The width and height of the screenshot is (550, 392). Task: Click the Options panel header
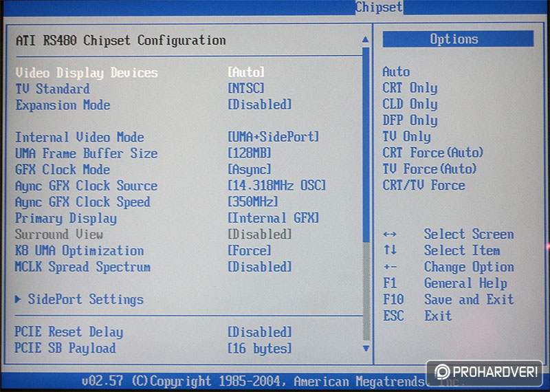point(458,39)
